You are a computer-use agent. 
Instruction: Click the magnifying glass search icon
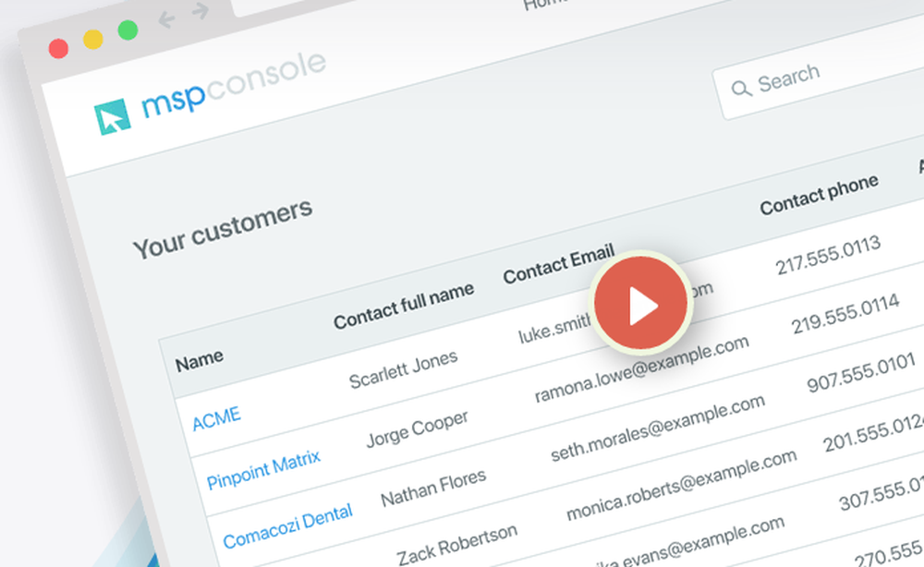point(741,89)
